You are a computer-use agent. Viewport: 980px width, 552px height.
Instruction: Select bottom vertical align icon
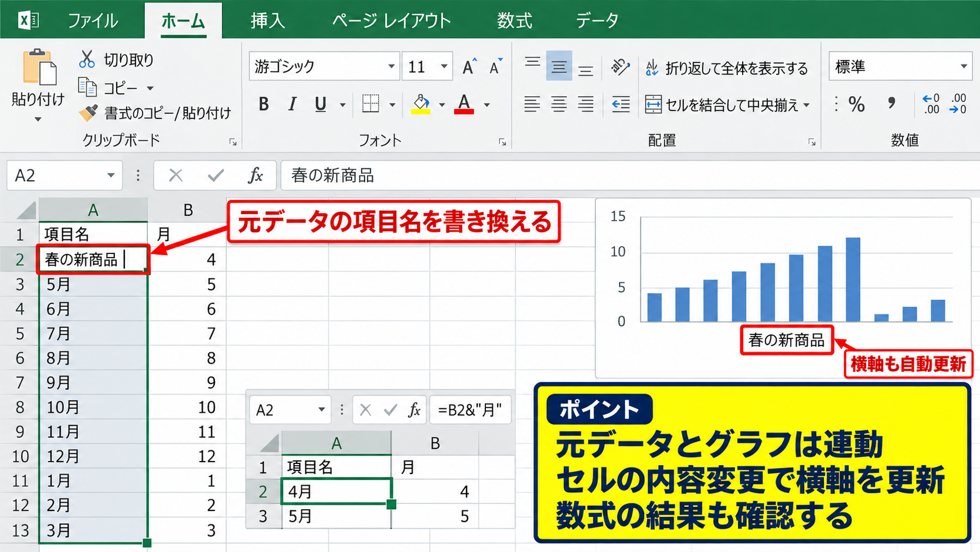(586, 70)
